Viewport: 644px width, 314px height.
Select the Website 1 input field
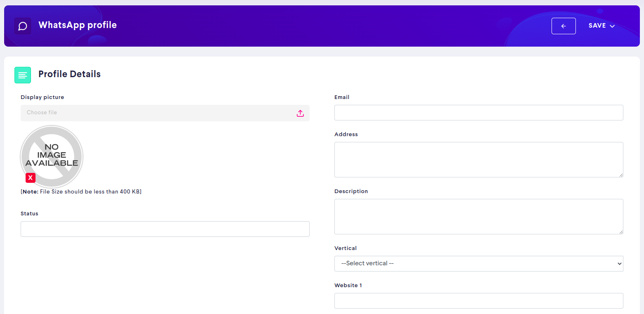[478, 300]
